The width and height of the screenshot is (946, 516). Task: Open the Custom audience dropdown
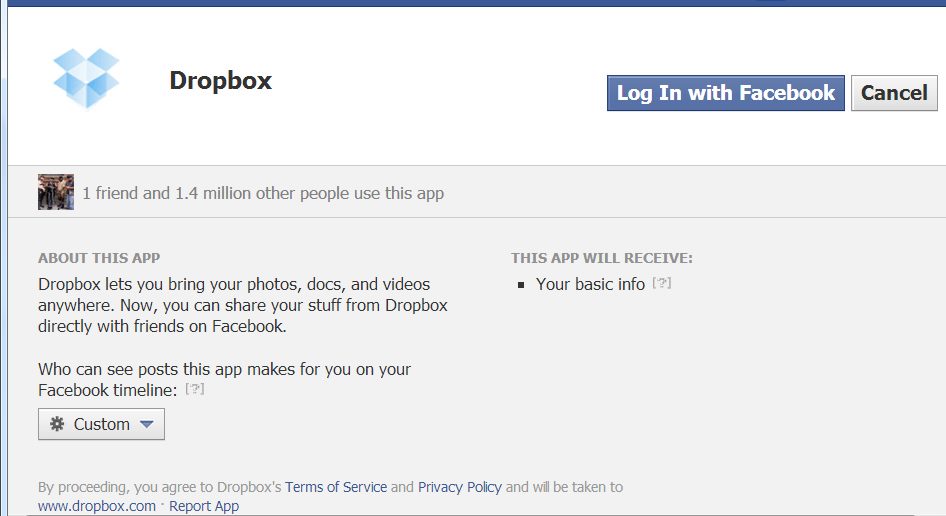[x=101, y=424]
